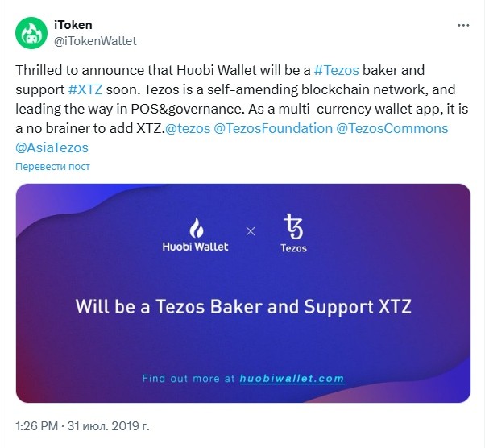This screenshot has width=485, height=448.
Task: Open the huobiwallet.com link in banner
Action: [292, 379]
